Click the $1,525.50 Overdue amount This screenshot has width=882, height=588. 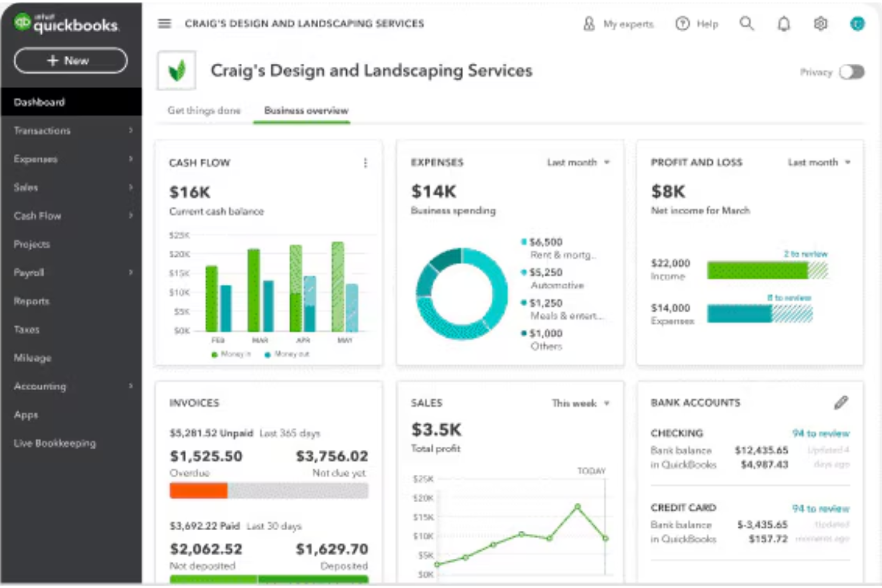tap(206, 456)
